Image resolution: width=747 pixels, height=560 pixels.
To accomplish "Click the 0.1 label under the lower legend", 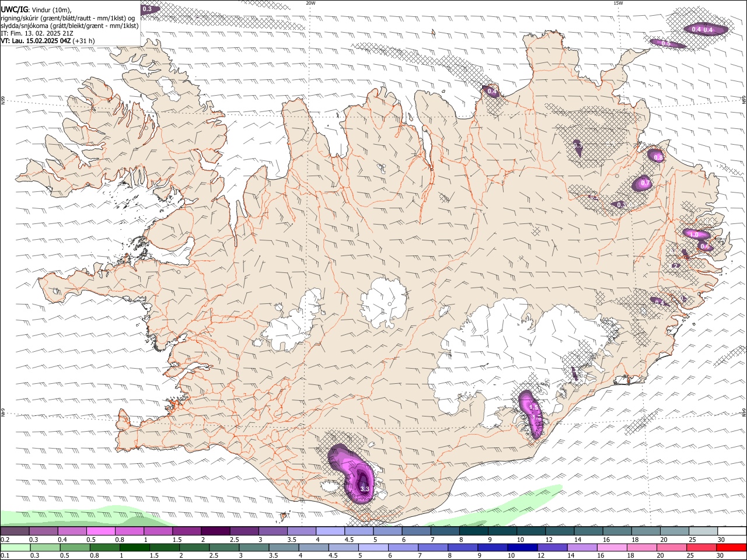I will [x=5, y=555].
